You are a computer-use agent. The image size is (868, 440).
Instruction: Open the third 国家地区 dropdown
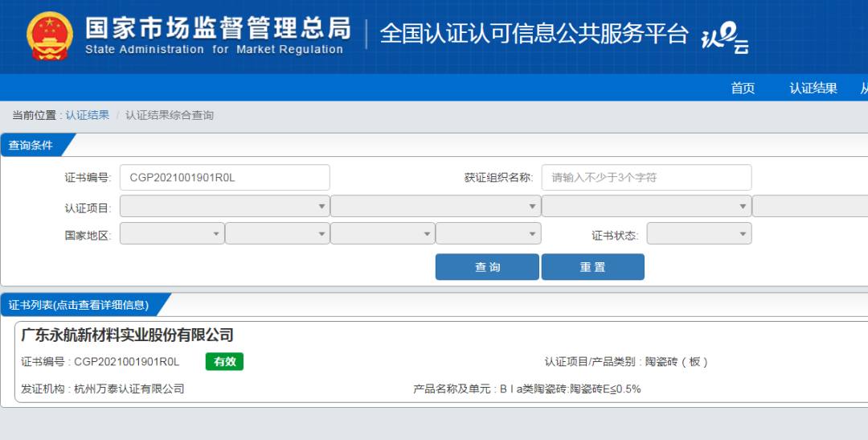[383, 233]
